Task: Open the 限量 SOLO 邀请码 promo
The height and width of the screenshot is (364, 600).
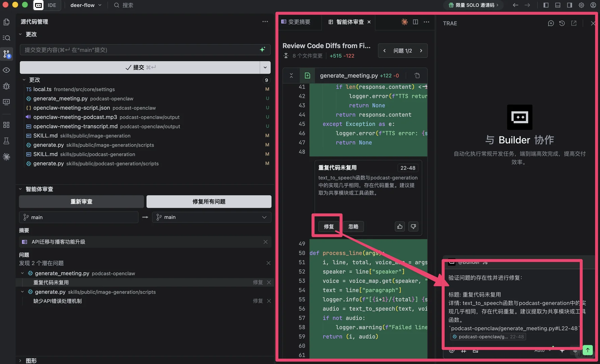Action: tap(473, 5)
